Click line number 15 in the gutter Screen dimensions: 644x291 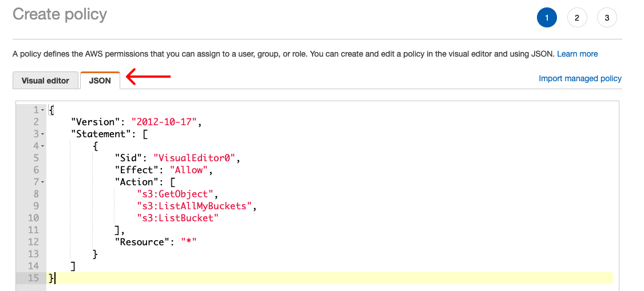tap(33, 278)
